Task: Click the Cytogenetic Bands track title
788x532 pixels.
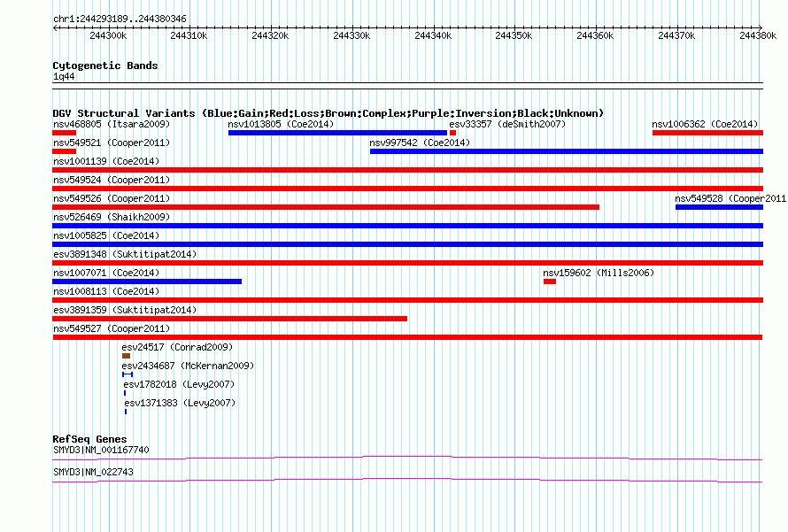Action: pos(105,66)
